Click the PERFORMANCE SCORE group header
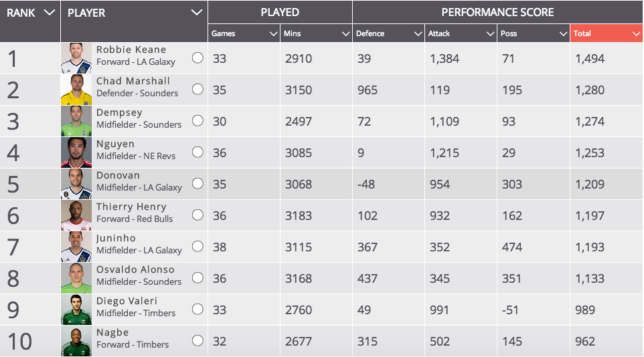644x357 pixels. (497, 12)
